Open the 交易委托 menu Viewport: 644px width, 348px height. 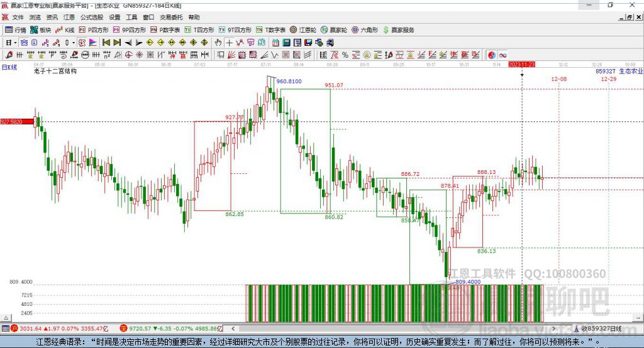(171, 17)
